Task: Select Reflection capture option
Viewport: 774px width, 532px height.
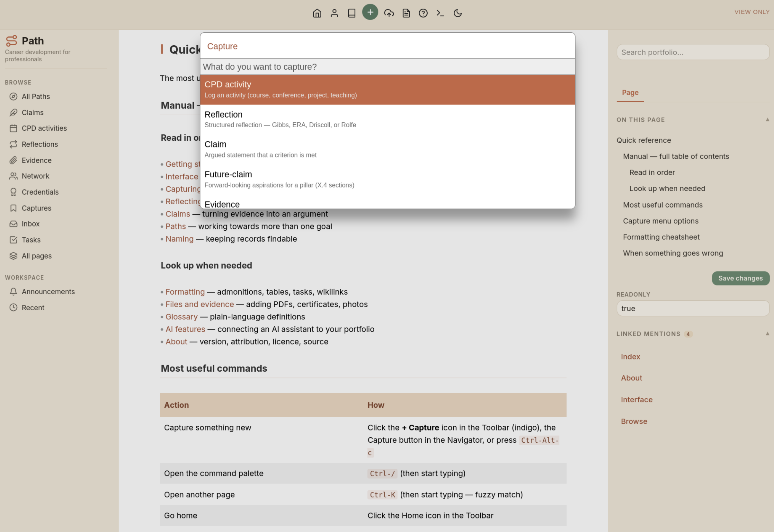Action: tap(387, 119)
